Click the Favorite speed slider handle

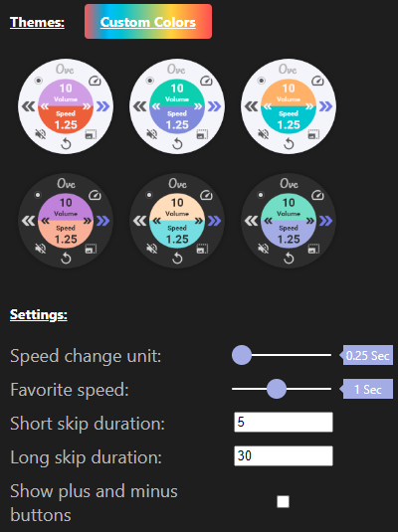click(x=277, y=389)
